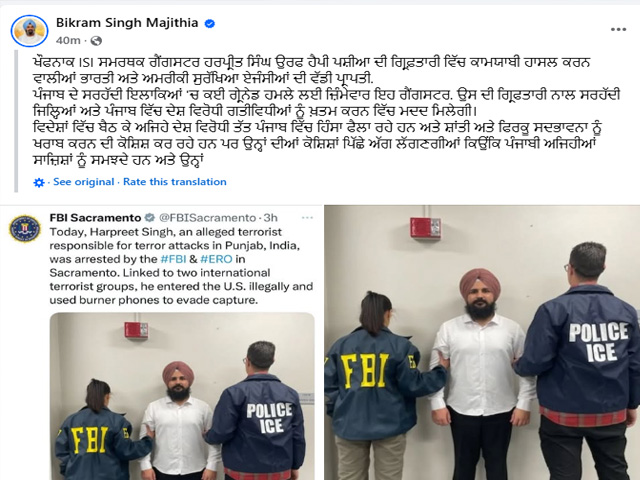
Task: Open the Bikram Singh Majithia name link
Action: click(127, 23)
